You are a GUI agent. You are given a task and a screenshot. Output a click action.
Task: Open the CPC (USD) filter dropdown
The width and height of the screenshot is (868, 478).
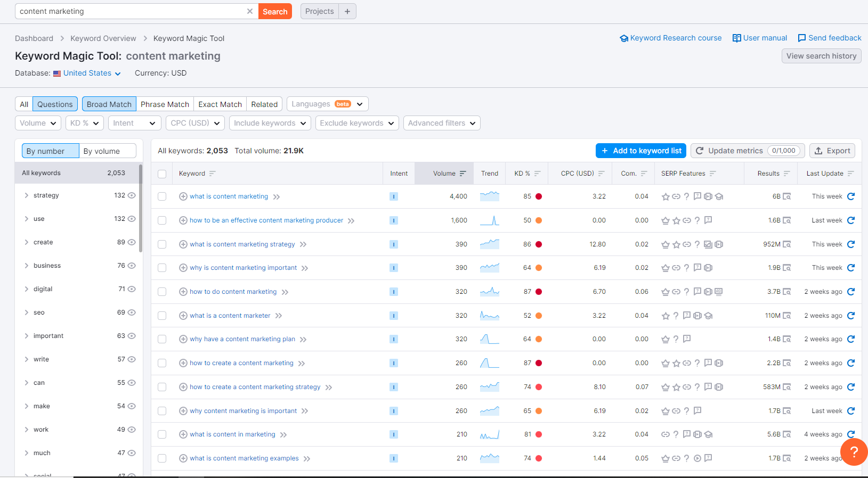coord(195,123)
